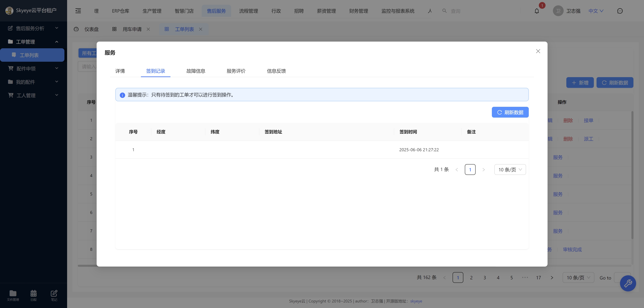Go to next page of the 162-item list
644x308 pixels.
pos(552,277)
